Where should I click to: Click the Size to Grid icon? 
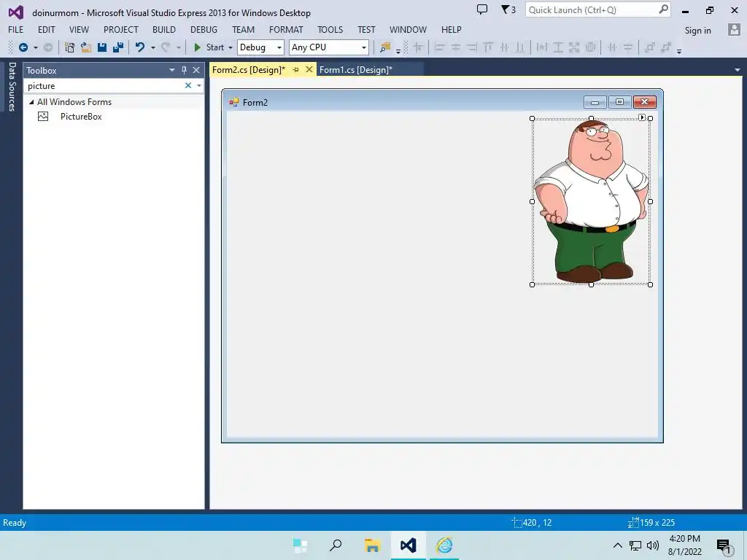(590, 47)
